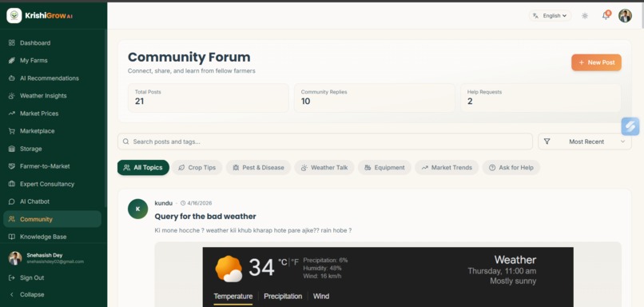Open Dashboard from the sidebar
The height and width of the screenshot is (307, 644).
point(53,42)
